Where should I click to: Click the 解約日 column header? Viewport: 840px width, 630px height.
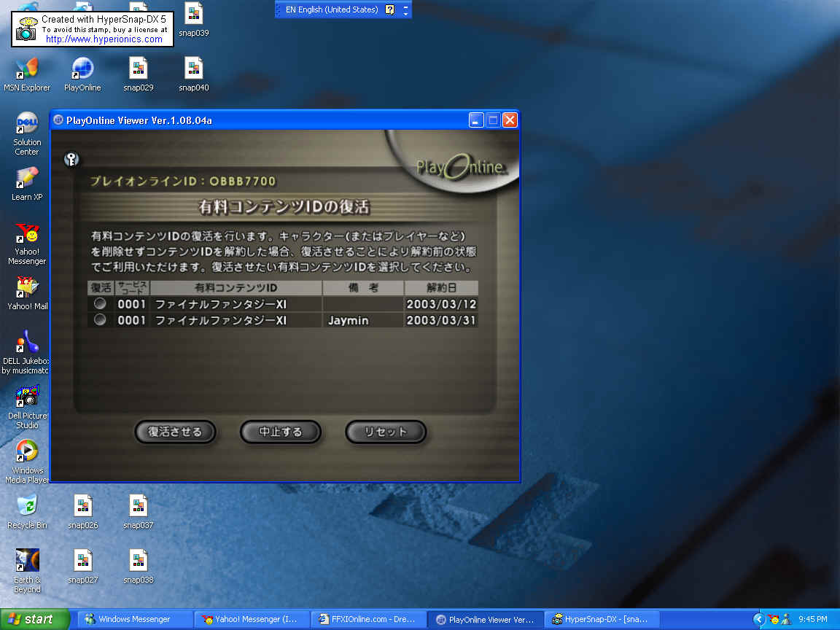coord(441,288)
